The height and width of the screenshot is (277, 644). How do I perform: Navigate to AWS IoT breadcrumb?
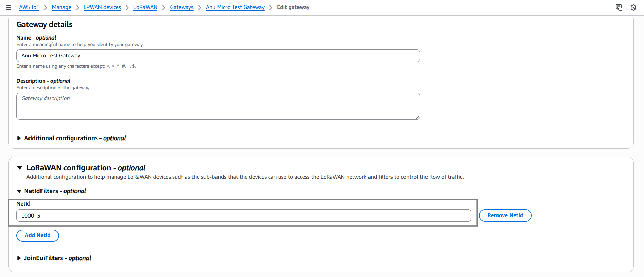pos(29,7)
